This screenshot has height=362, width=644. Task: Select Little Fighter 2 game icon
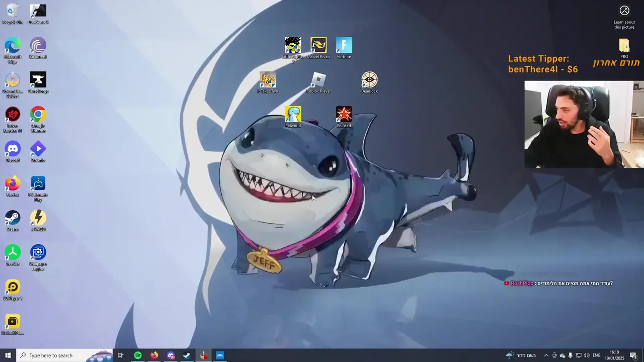tap(293, 49)
